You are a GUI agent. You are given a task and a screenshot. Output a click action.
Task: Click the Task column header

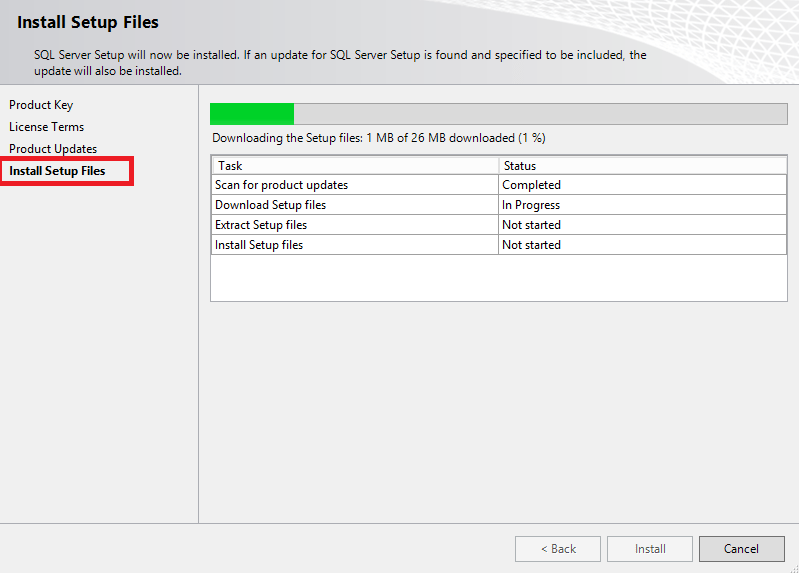pyautogui.click(x=230, y=166)
